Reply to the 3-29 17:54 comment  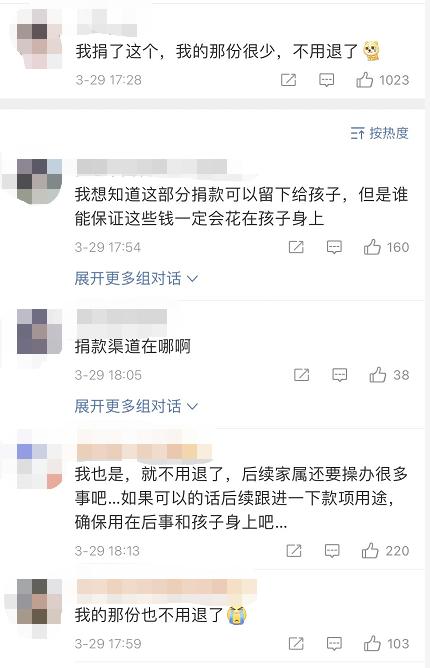[334, 247]
